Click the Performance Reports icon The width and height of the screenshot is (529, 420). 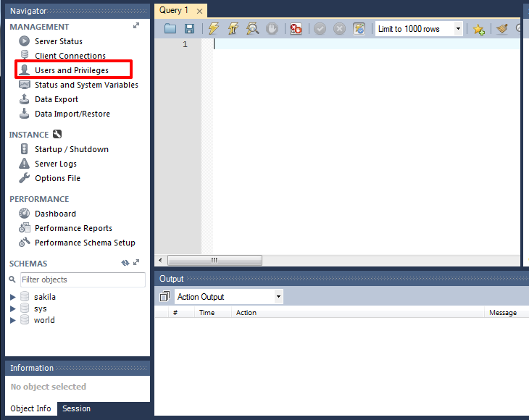pyautogui.click(x=25, y=227)
